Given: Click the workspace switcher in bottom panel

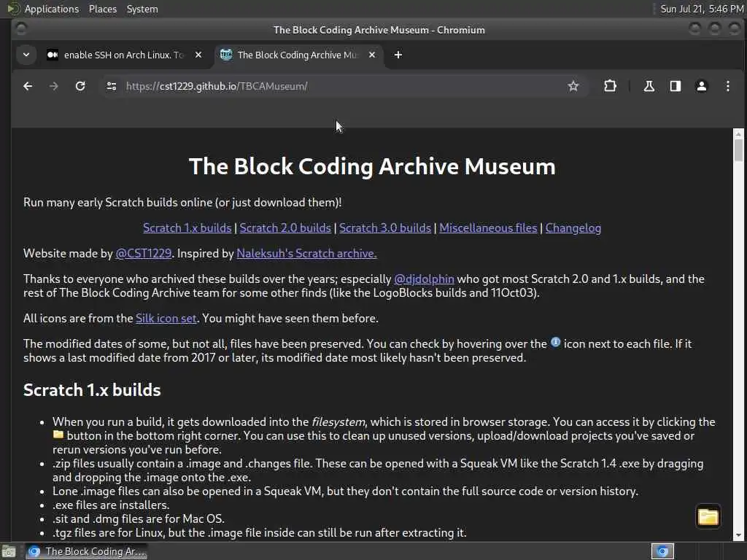Looking at the screenshot, I should tap(662, 551).
